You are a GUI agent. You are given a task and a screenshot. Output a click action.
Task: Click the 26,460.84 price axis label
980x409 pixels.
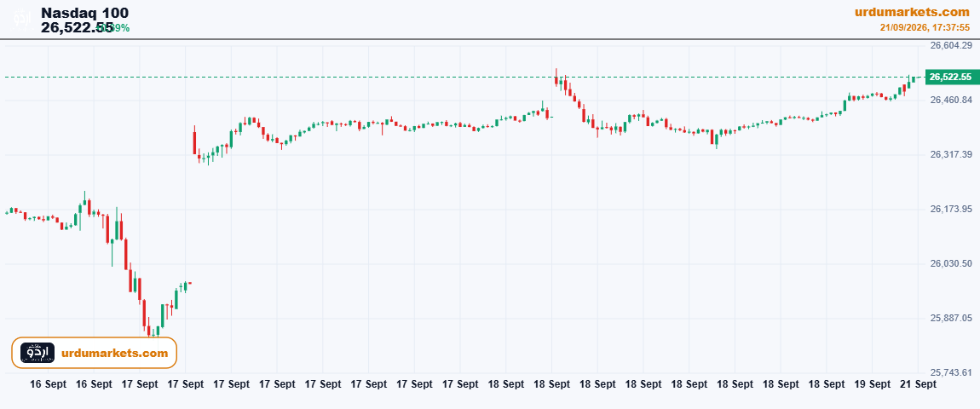(951, 100)
